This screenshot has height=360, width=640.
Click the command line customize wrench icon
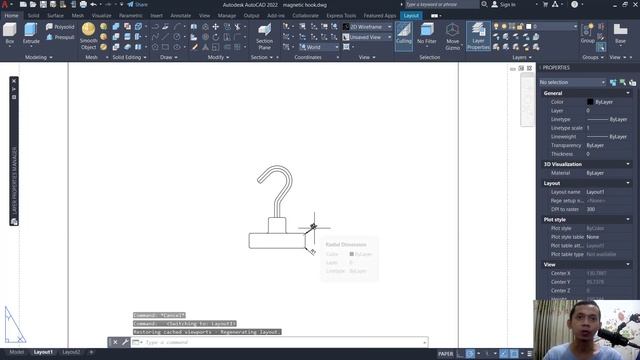coord(125,342)
